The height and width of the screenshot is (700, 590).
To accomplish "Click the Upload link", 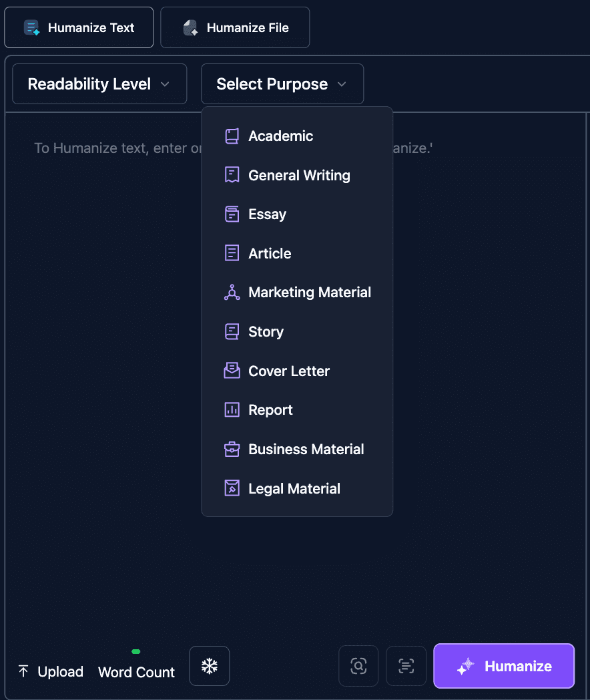I will point(50,671).
